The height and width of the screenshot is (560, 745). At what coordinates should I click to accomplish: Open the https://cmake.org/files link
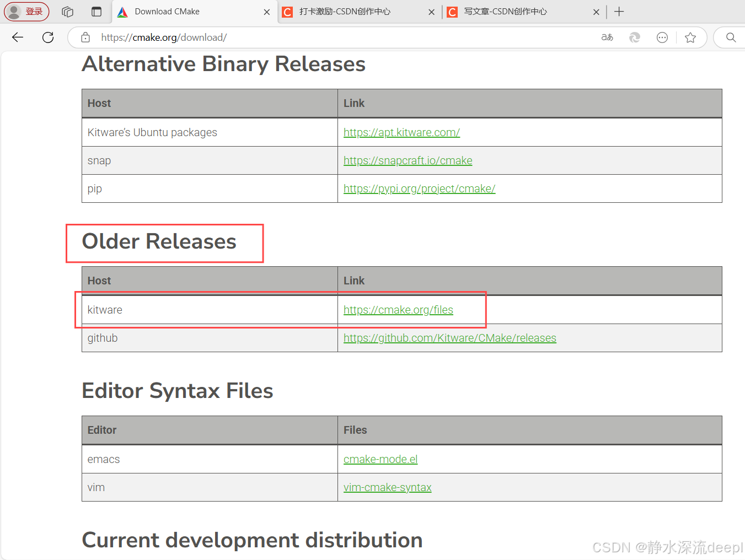(398, 310)
